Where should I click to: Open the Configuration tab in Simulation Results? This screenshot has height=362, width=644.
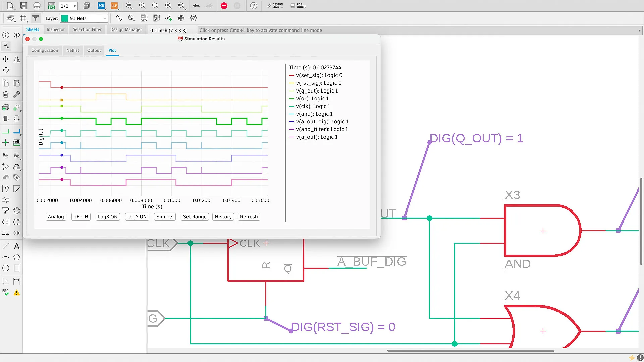[x=44, y=50]
